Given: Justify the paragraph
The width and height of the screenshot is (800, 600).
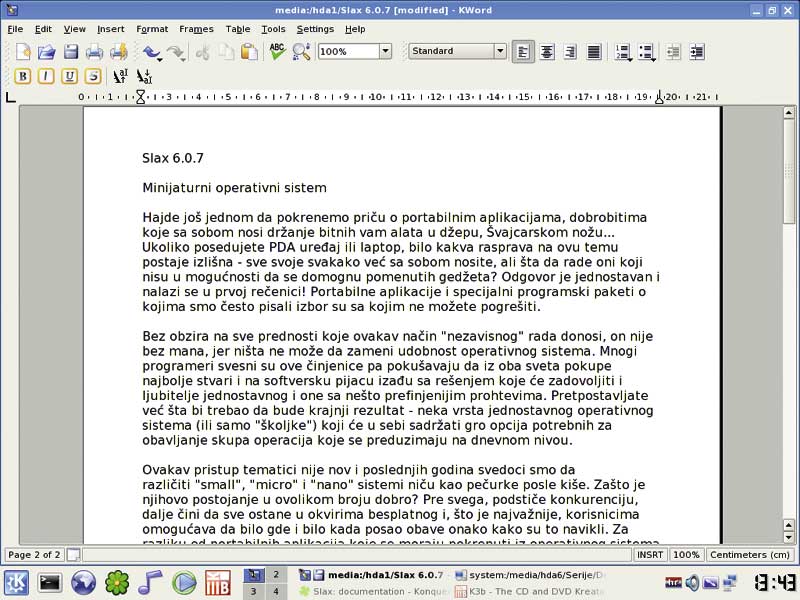Looking at the screenshot, I should (x=594, y=52).
